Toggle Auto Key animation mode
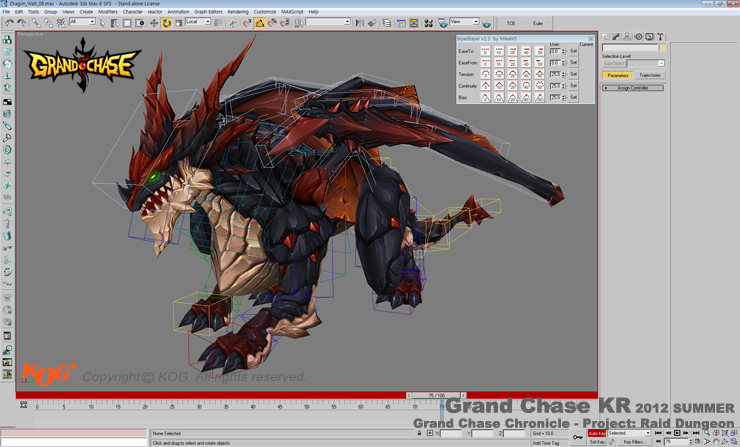 [596, 433]
